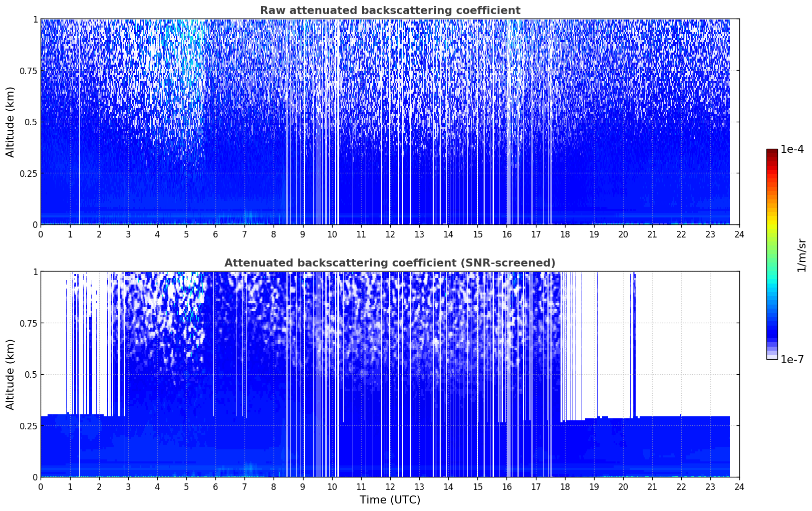Click the bottom plot's "Altitude (km)" axis label
This screenshot has height=511, width=812.
click(11, 374)
